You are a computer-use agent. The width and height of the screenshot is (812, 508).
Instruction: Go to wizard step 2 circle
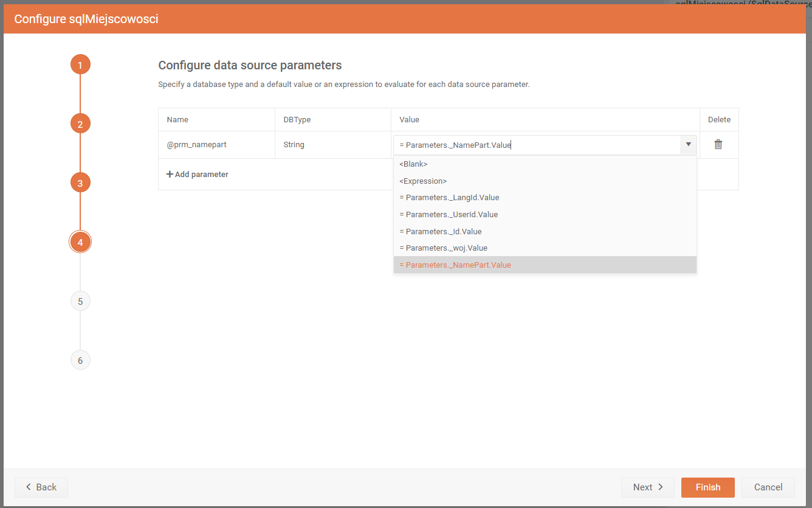[x=80, y=124]
